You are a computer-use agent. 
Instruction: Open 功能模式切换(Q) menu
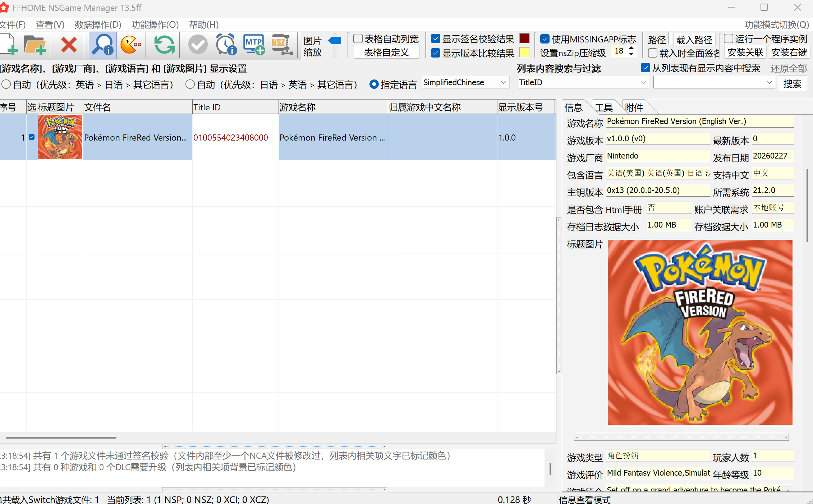coord(777,24)
